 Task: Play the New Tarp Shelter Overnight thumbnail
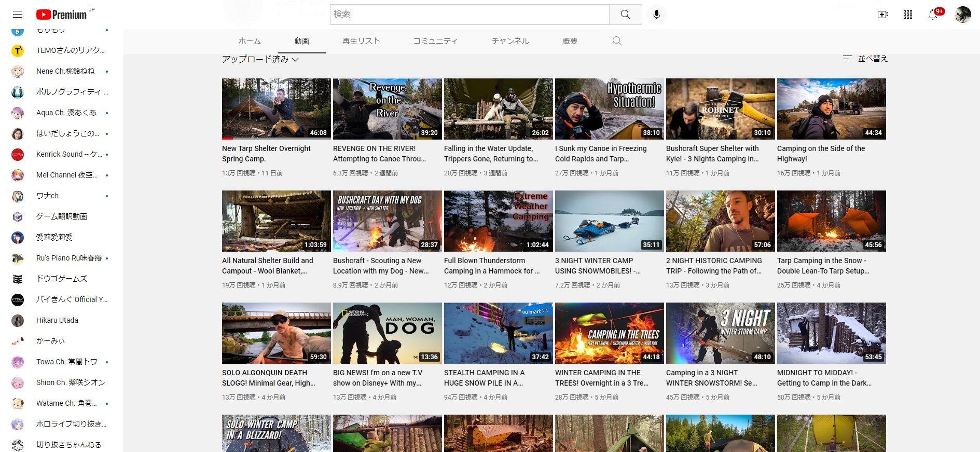click(277, 109)
